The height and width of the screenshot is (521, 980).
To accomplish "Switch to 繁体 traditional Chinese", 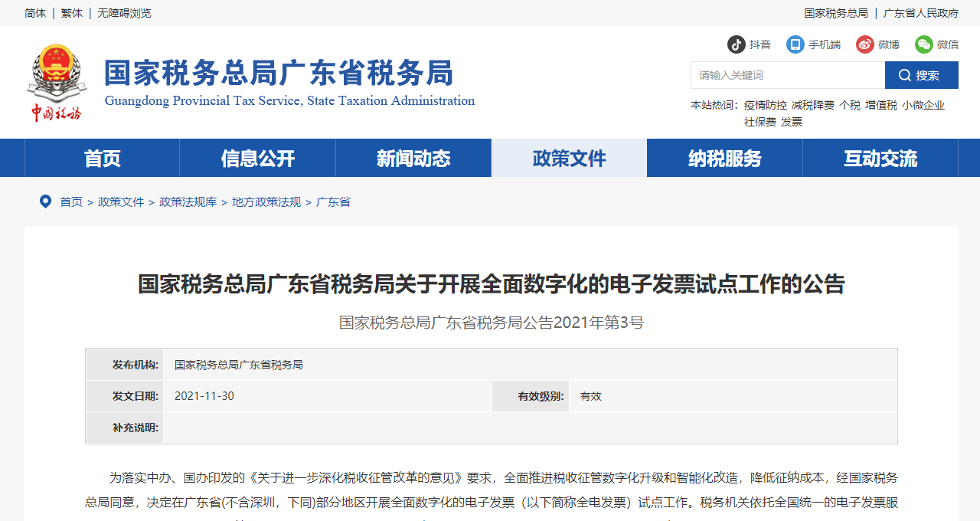I will pos(70,12).
